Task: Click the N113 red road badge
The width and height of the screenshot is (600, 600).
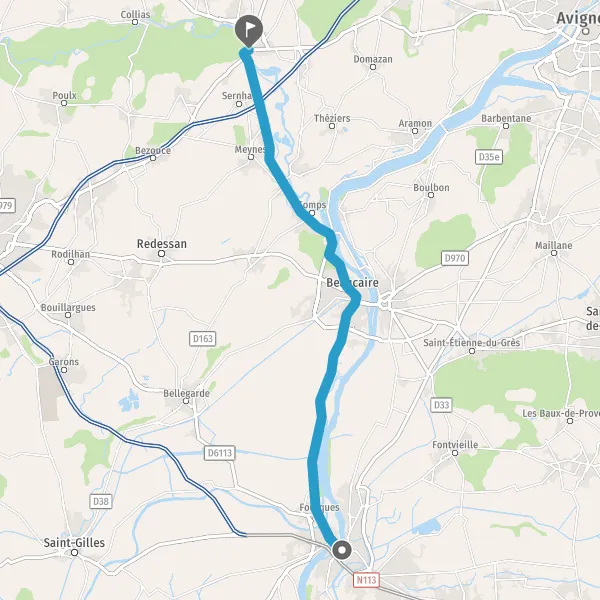Action: click(x=367, y=580)
